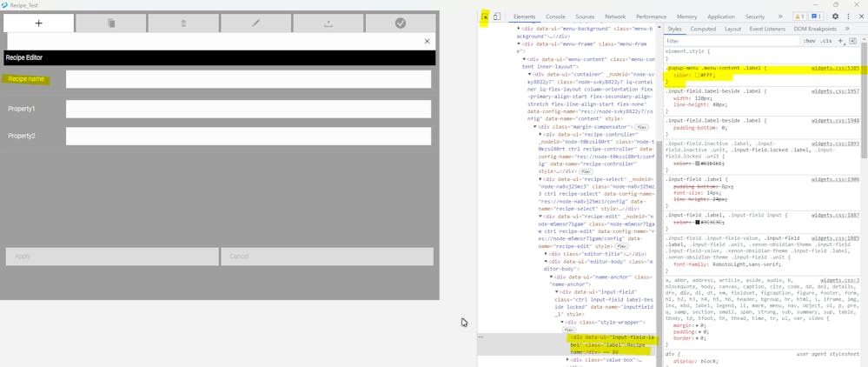
Task: Open widgets.css:5385 source link
Action: pos(835,68)
